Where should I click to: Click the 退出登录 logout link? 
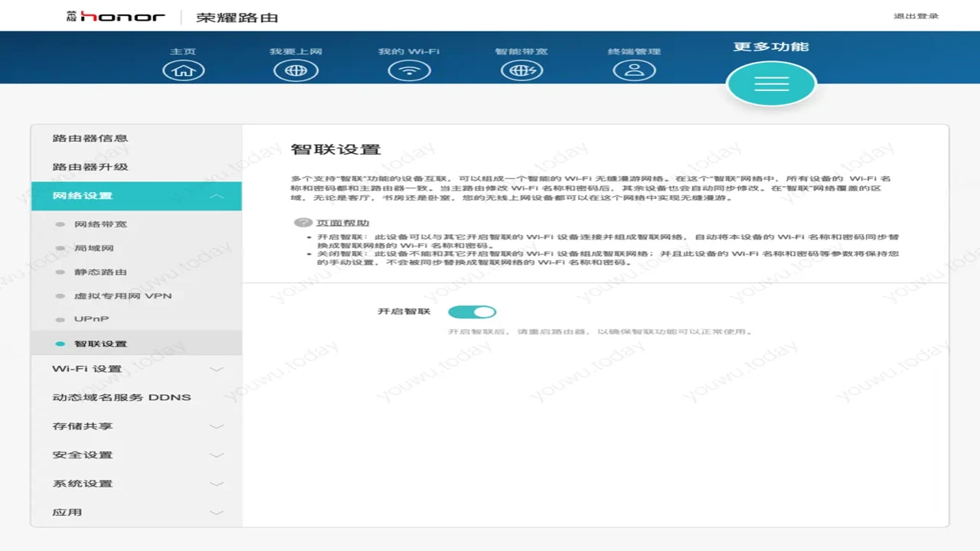[x=916, y=16]
